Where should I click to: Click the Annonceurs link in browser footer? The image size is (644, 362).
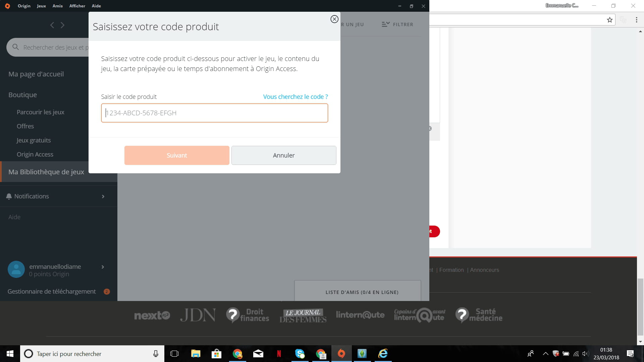click(484, 270)
